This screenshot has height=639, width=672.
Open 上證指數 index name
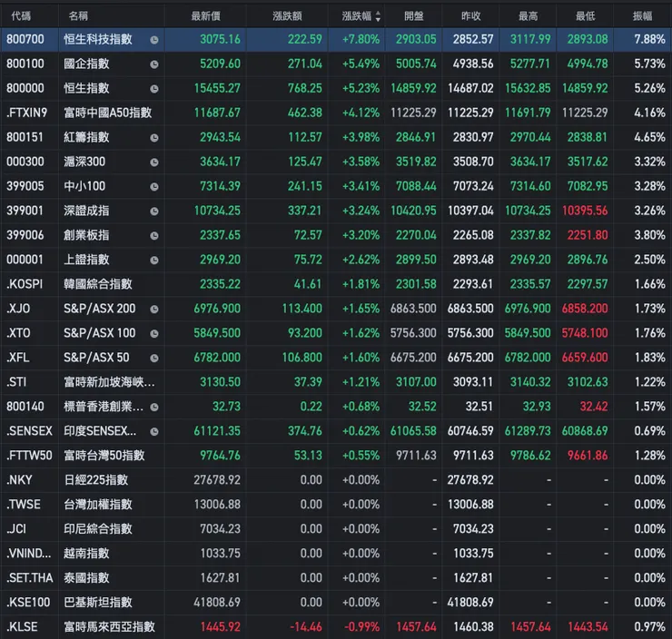pyautogui.click(x=86, y=259)
